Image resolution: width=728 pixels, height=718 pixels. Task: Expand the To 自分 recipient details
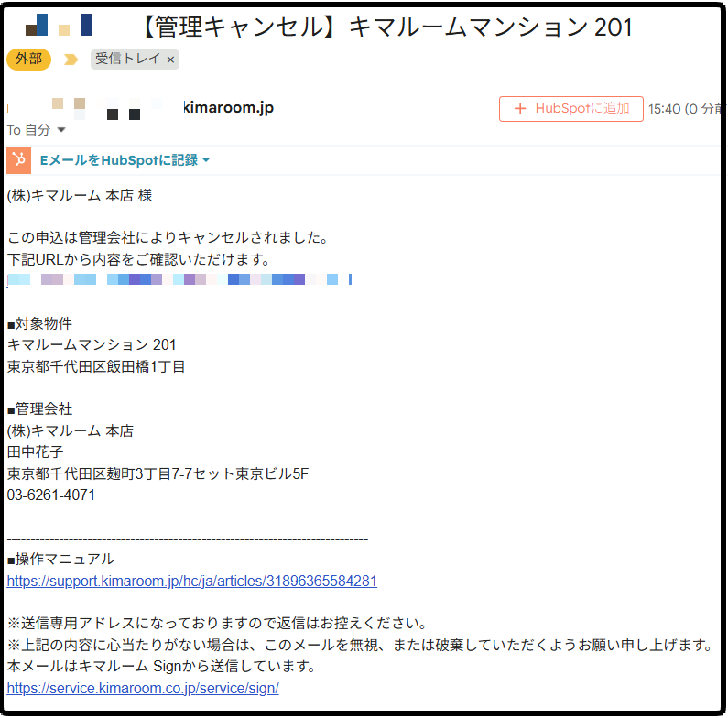pos(60,130)
